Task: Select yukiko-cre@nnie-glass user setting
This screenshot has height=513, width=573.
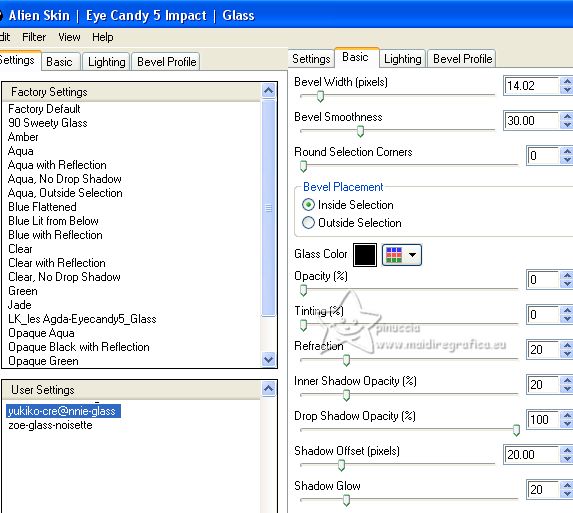Action: tap(63, 411)
